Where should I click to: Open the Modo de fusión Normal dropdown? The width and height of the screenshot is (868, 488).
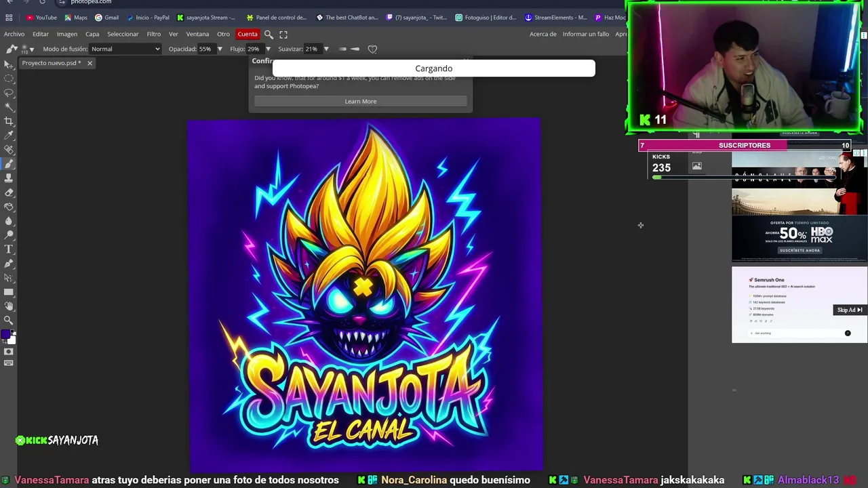125,49
